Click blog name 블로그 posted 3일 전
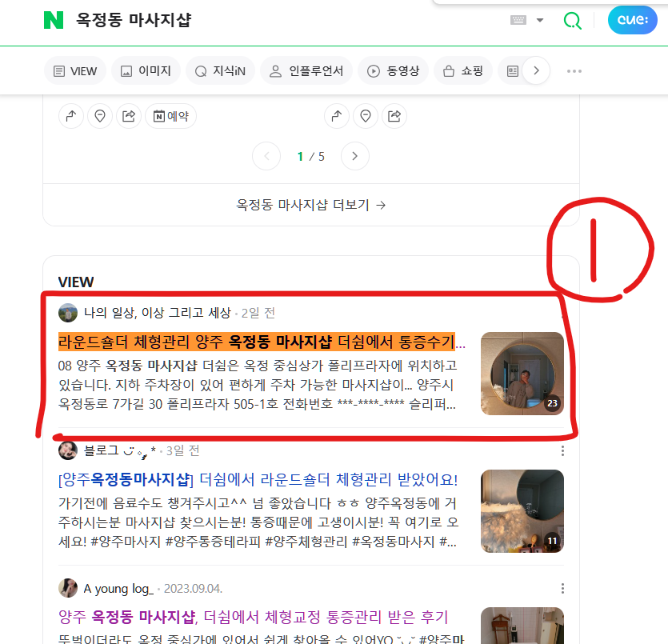The image size is (668, 644). [120, 450]
